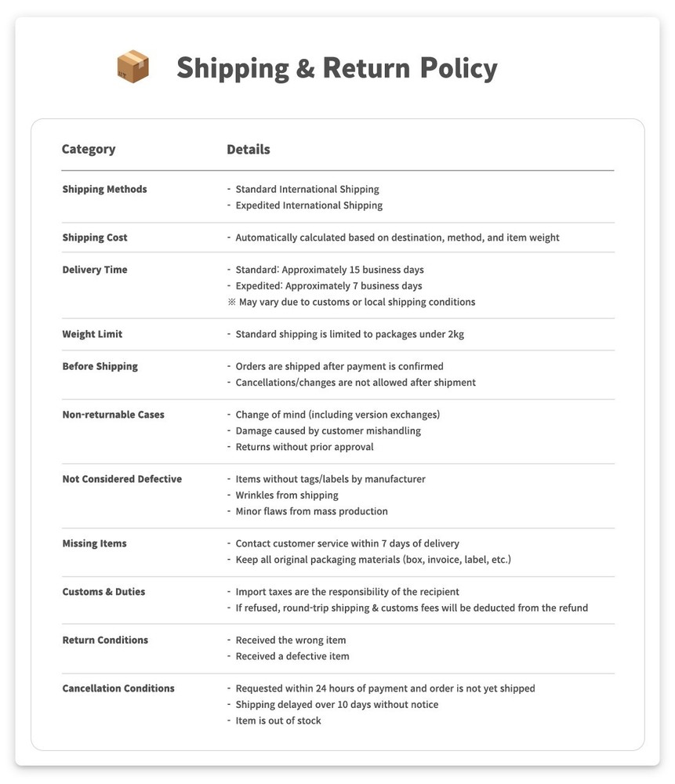
Task: Click the Details column header
Action: tap(249, 149)
